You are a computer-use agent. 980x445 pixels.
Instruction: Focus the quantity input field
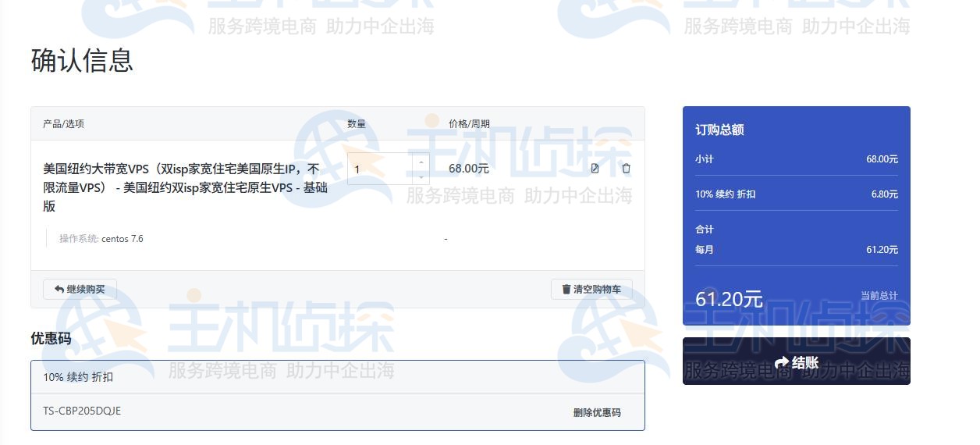[380, 169]
